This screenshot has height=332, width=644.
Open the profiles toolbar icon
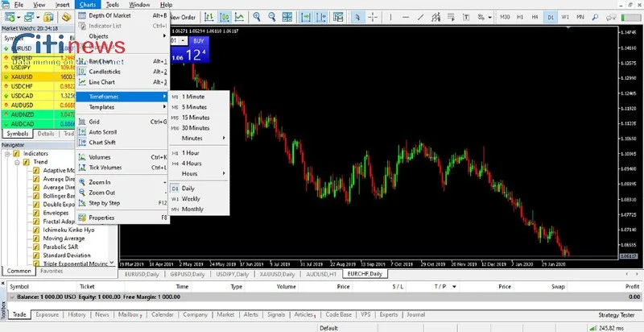[28, 17]
